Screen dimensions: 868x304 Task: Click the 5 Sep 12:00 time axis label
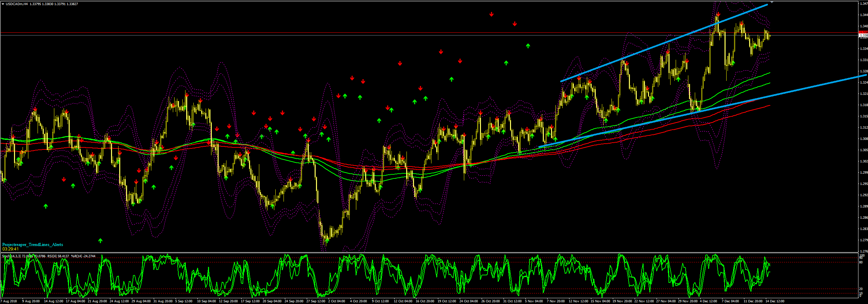(184, 301)
